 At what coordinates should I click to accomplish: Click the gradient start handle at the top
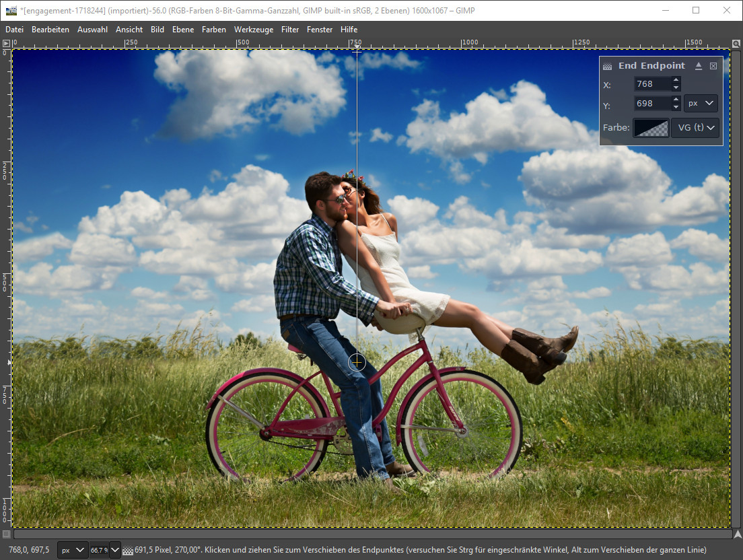(357, 50)
